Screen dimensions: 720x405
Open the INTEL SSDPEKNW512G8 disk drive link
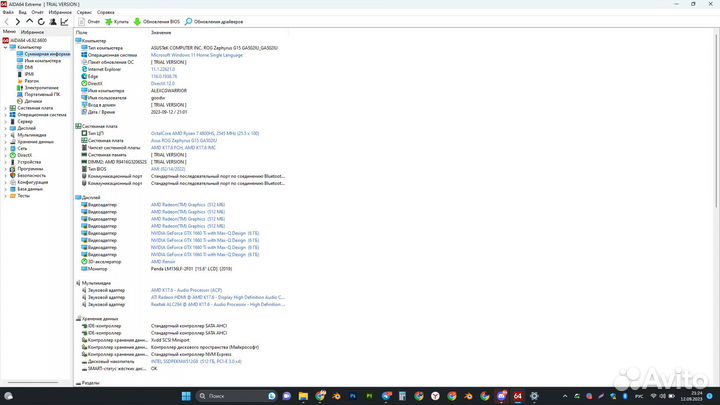(196, 361)
